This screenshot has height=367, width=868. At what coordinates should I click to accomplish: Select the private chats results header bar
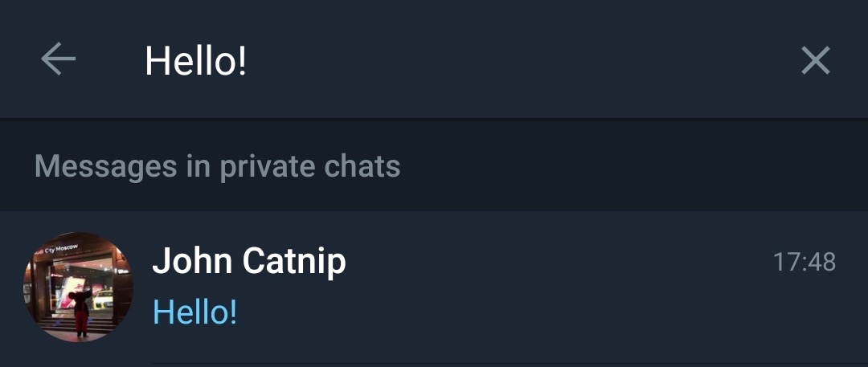tap(563, 166)
